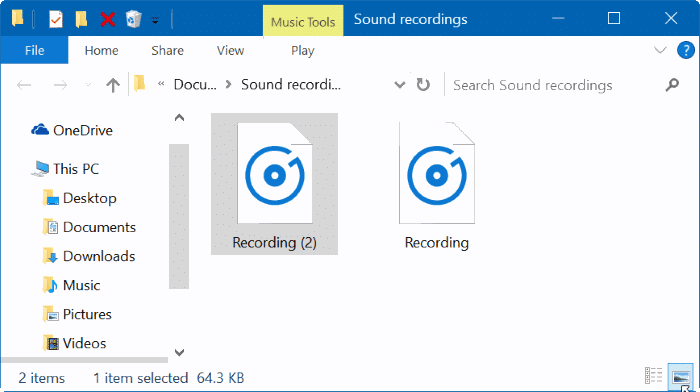Viewport: 700px width, 392px height.
Task: Click the red Delete X icon
Action: [x=108, y=19]
